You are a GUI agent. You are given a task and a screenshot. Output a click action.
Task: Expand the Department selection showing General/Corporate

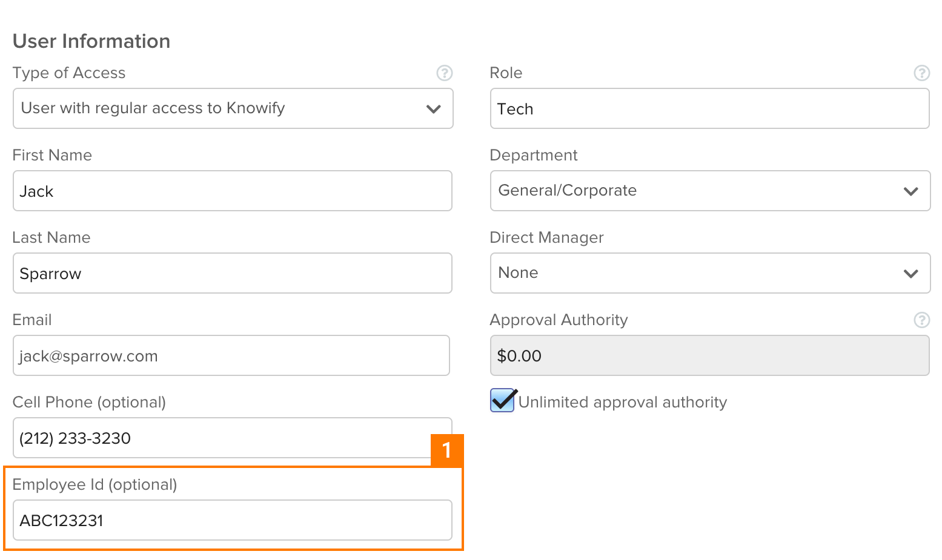[709, 191]
